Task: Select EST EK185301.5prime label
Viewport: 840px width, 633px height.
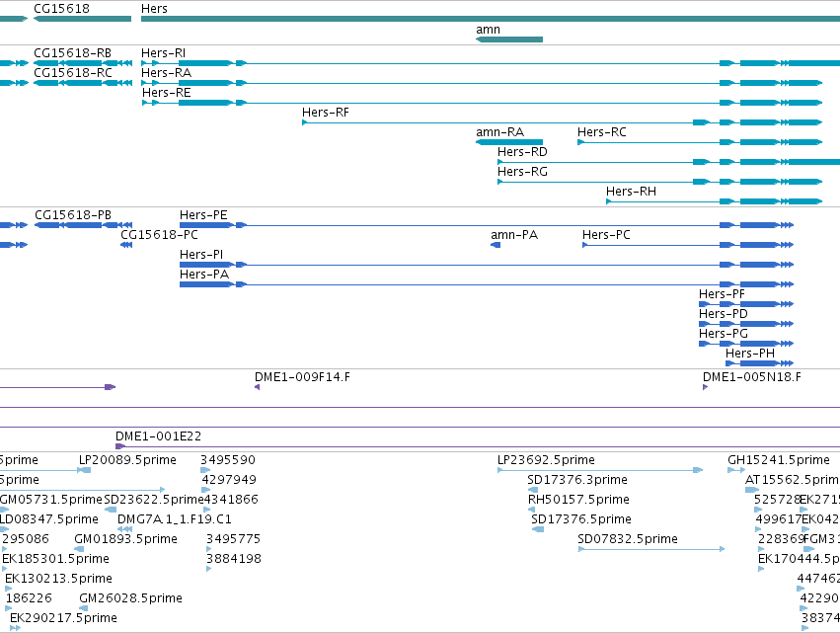Action: (x=55, y=560)
